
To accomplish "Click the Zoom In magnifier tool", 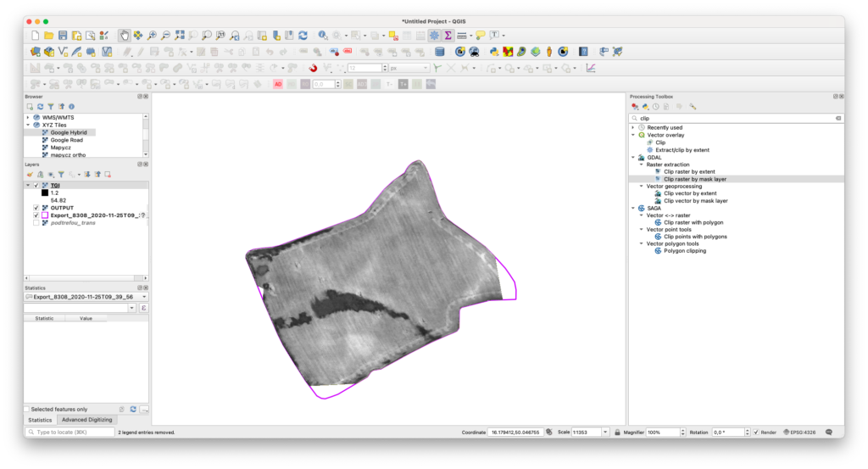I will (x=152, y=36).
